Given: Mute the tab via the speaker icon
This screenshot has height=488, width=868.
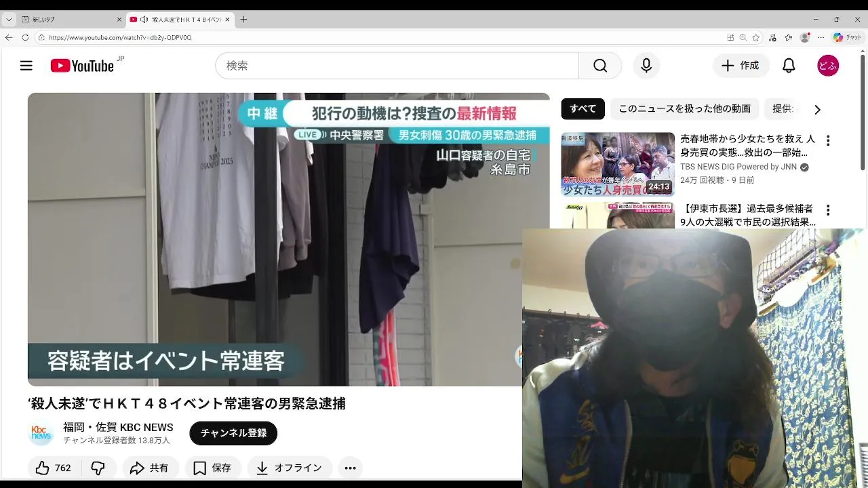Looking at the screenshot, I should [x=144, y=20].
